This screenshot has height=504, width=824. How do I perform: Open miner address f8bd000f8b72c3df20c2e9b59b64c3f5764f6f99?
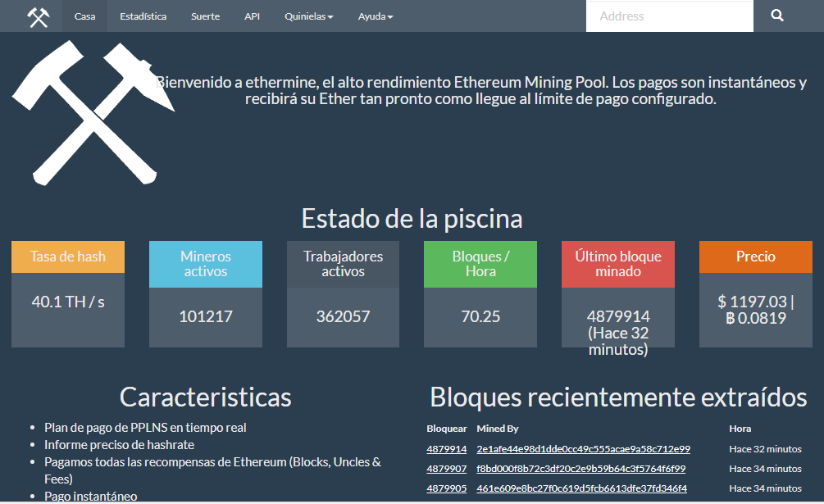tap(581, 469)
